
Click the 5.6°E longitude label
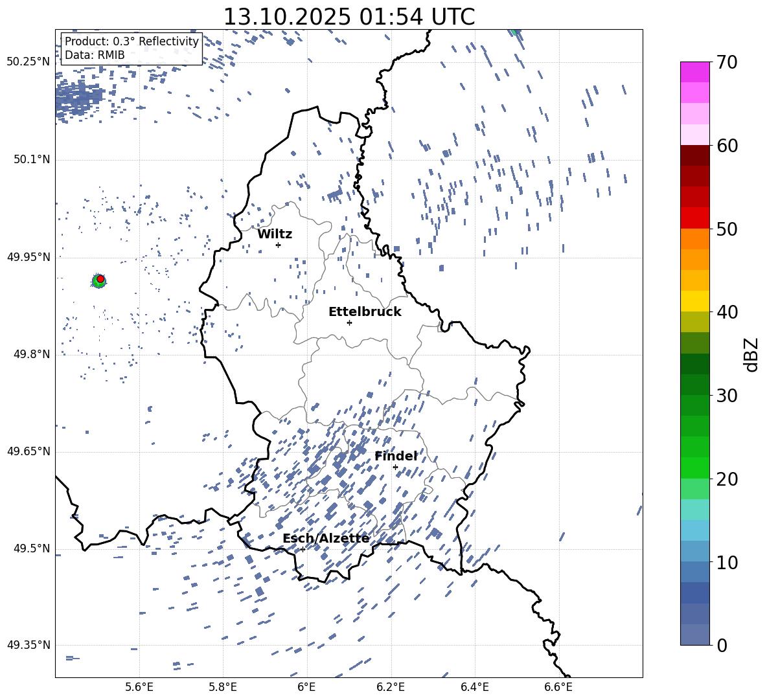(x=139, y=687)
